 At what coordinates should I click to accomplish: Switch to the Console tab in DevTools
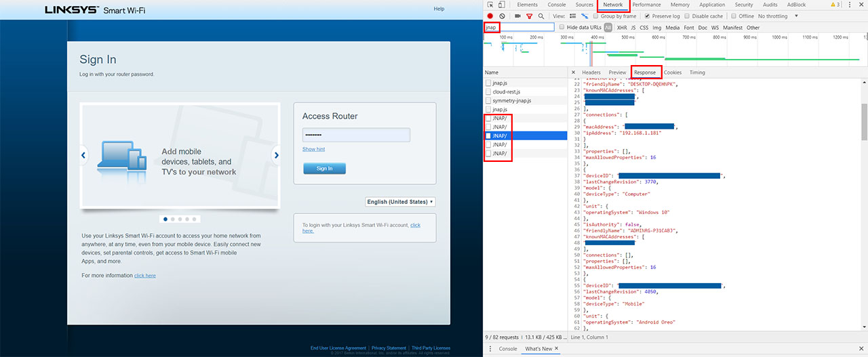coord(556,5)
